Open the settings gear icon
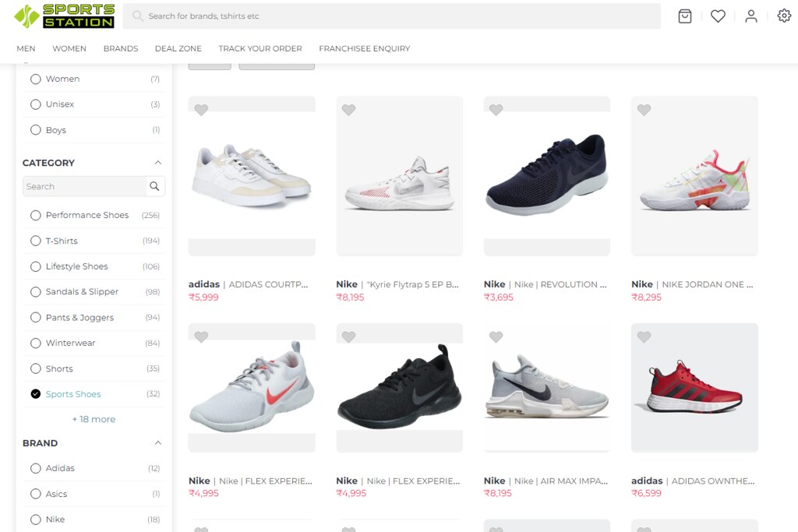Screen dimensions: 798x532 pyautogui.click(x=784, y=16)
